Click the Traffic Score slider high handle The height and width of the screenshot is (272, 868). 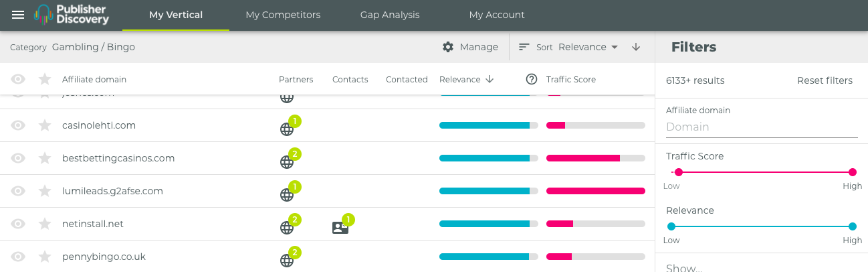click(x=853, y=172)
